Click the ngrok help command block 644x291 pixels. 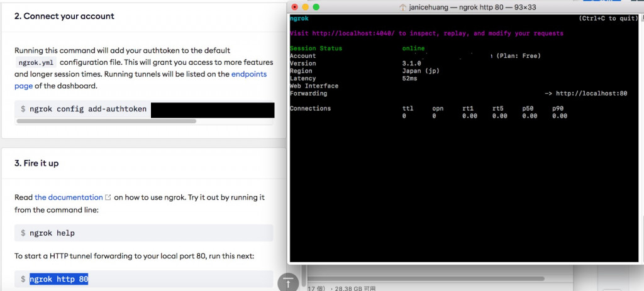coord(144,233)
